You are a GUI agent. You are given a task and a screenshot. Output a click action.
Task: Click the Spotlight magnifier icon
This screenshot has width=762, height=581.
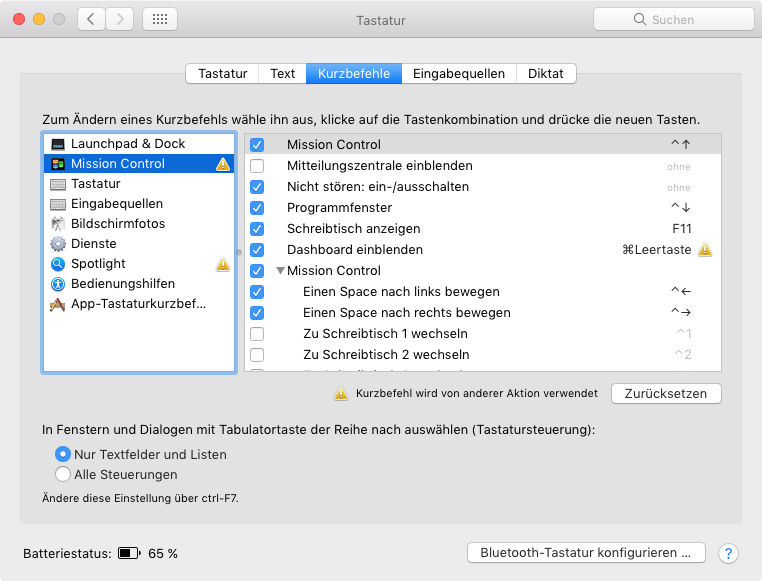pyautogui.click(x=58, y=264)
